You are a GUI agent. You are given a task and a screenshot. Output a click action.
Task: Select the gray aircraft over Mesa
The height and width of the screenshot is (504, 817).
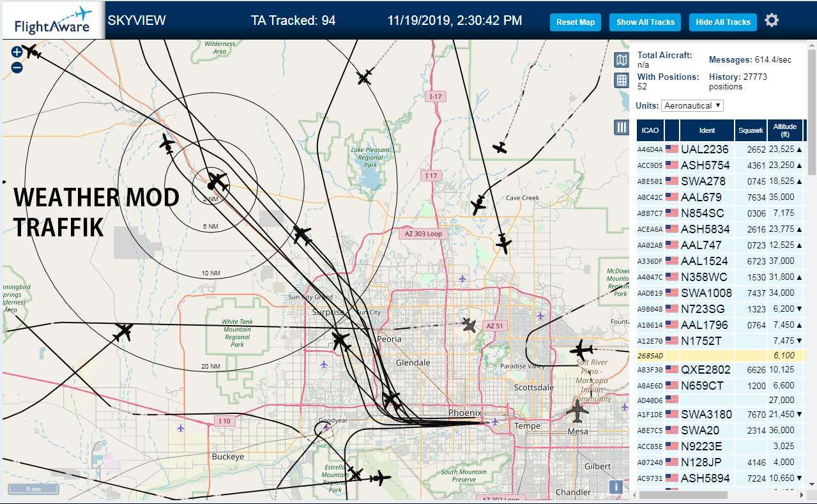tap(577, 411)
